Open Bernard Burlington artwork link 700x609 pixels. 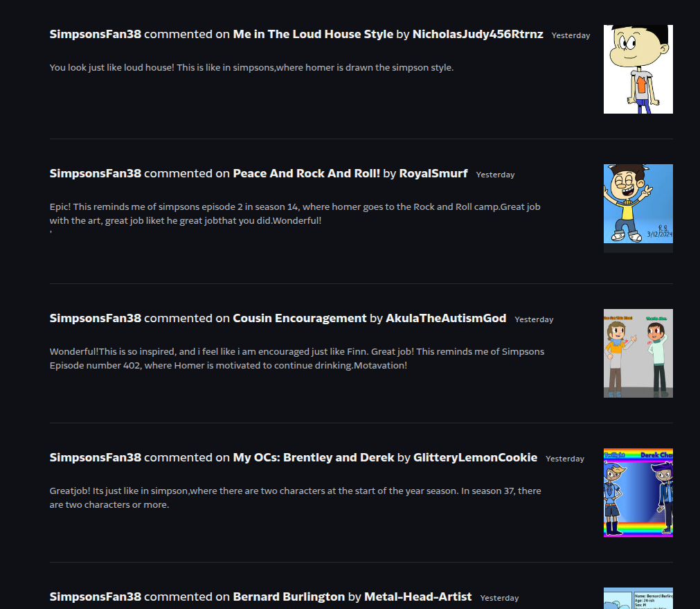289,597
